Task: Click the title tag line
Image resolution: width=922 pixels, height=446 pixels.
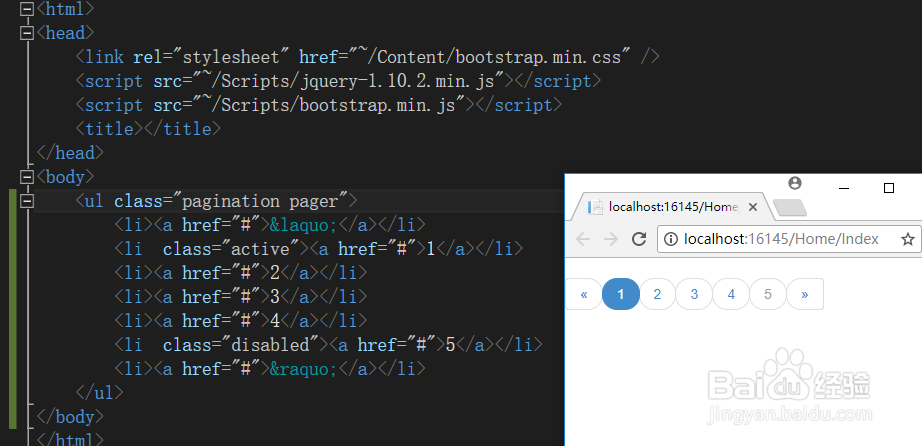Action: pyautogui.click(x=148, y=129)
